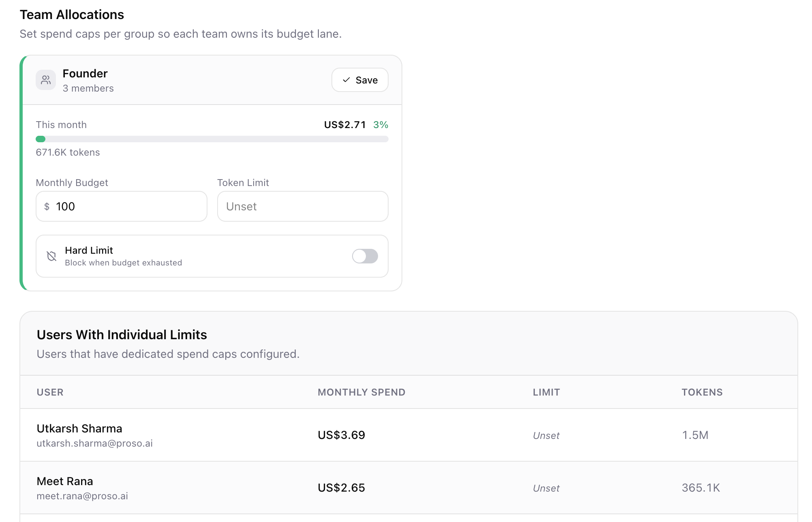Viewport: 812px width, 522px height.
Task: Select the Meet Rana user name
Action: (x=65, y=481)
